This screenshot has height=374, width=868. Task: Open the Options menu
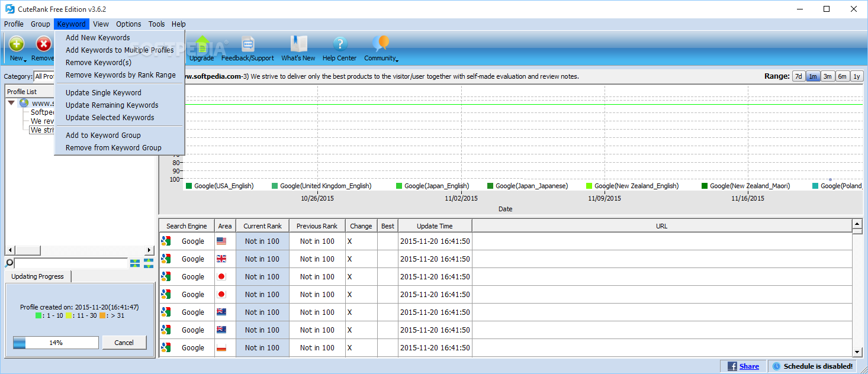click(x=128, y=24)
